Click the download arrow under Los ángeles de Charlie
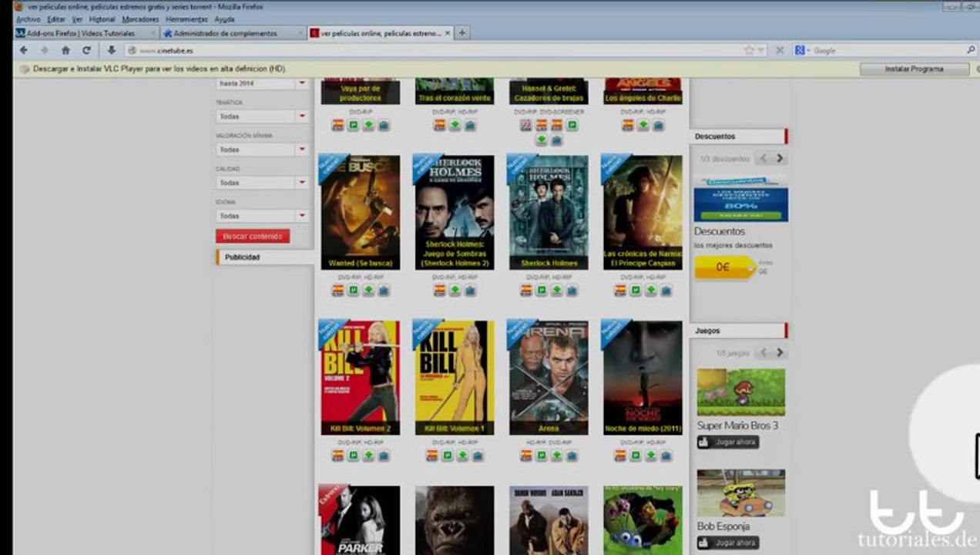This screenshot has width=980, height=555. (x=643, y=124)
